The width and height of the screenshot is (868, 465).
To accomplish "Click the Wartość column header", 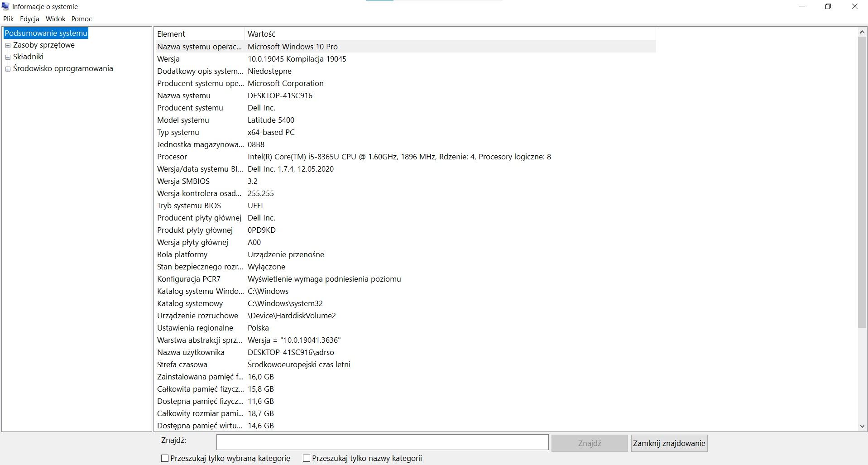I will click(450, 34).
